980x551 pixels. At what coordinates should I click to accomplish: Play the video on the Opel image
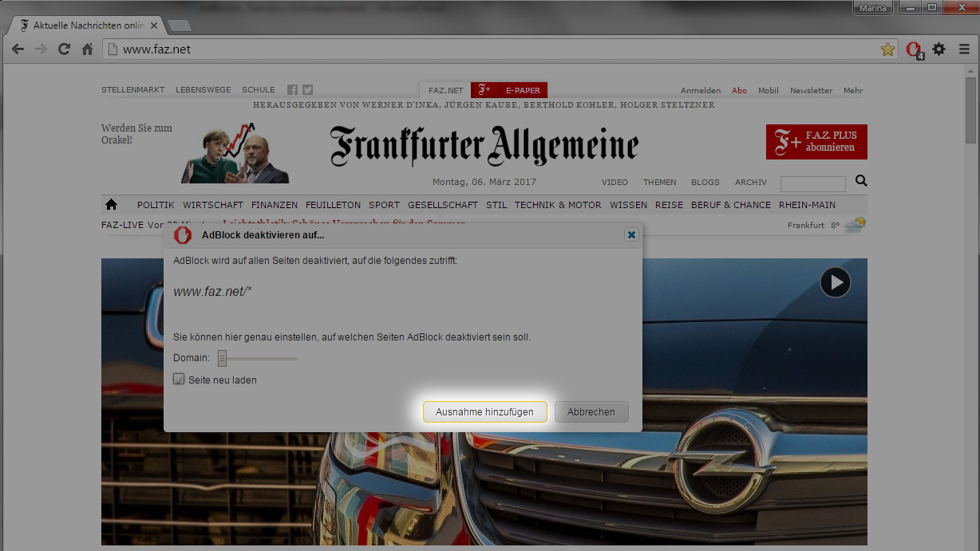[836, 281]
